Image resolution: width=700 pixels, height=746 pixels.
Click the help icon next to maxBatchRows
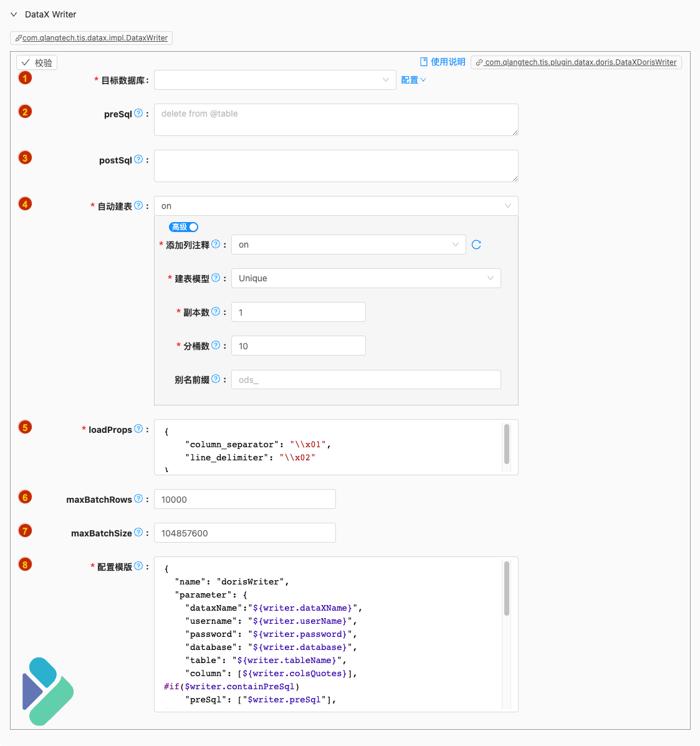138,498
